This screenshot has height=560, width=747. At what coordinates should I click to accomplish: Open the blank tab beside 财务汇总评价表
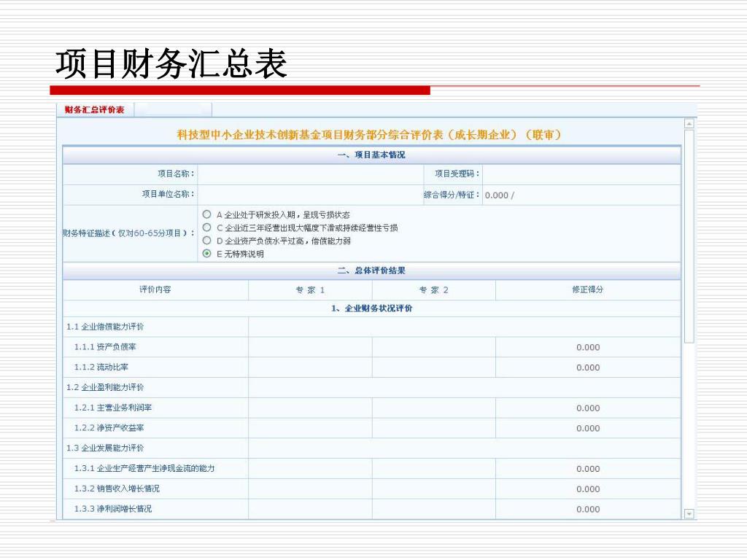(x=174, y=109)
